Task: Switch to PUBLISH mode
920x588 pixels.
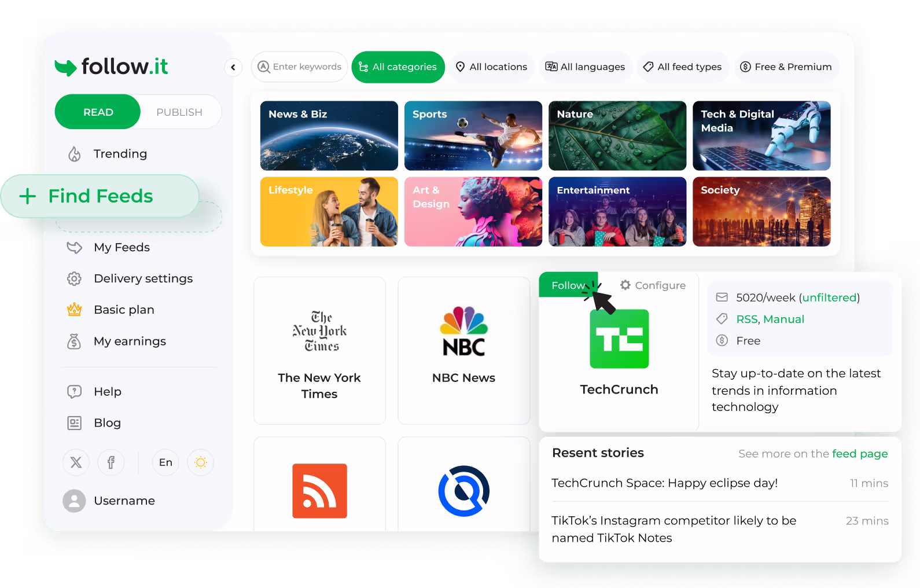Action: (179, 112)
